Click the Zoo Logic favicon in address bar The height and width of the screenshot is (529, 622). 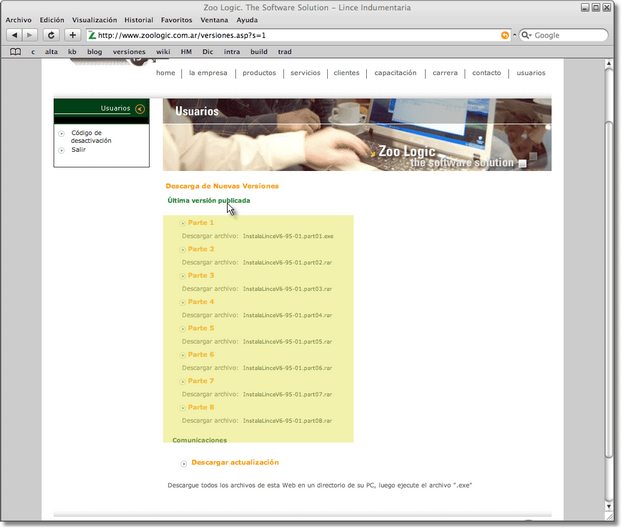92,35
